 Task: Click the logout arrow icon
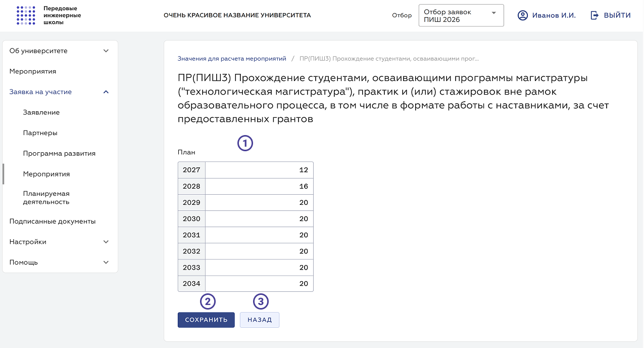point(595,15)
